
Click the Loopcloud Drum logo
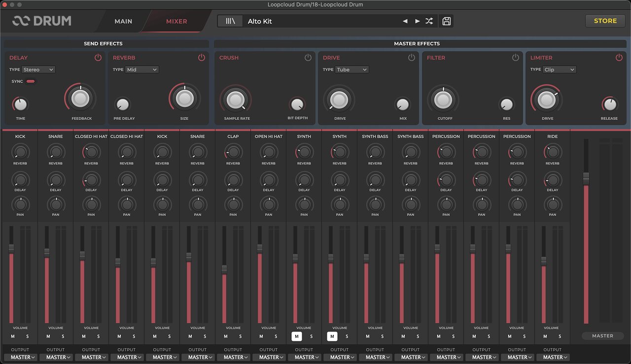(42, 21)
